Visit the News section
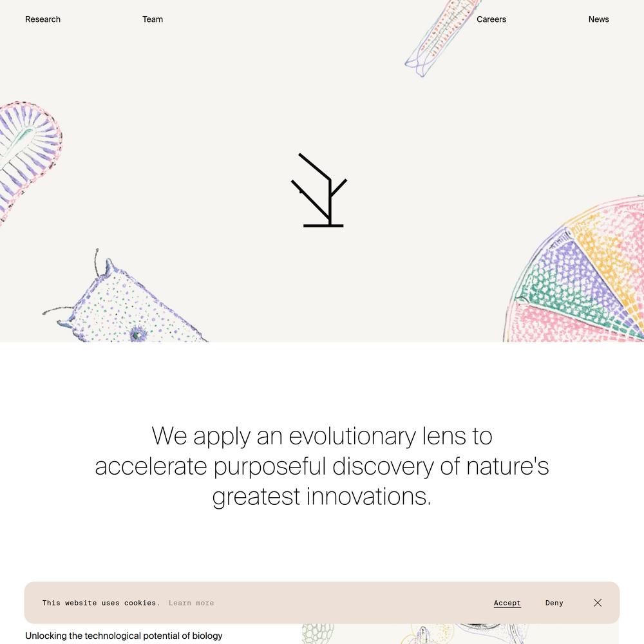This screenshot has width=644, height=644. coord(598,19)
